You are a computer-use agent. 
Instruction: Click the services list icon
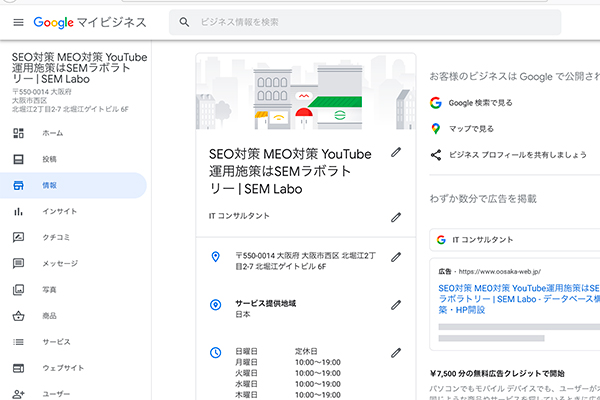pyautogui.click(x=18, y=342)
